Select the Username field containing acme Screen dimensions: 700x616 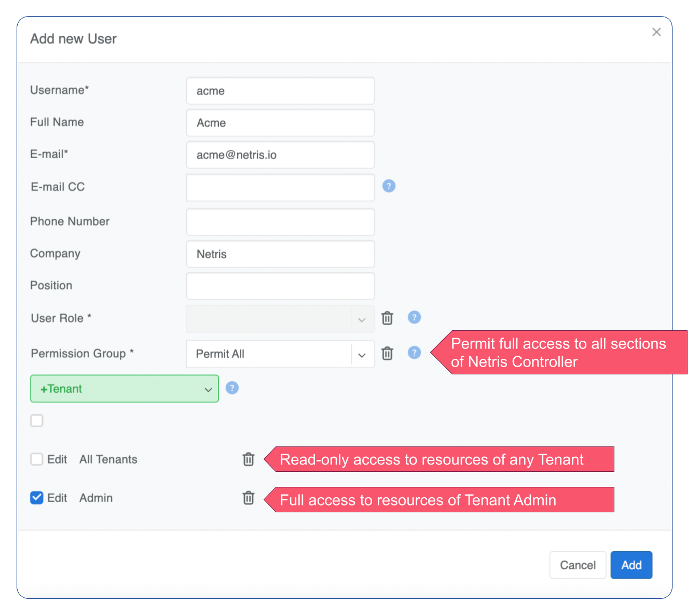[280, 91]
